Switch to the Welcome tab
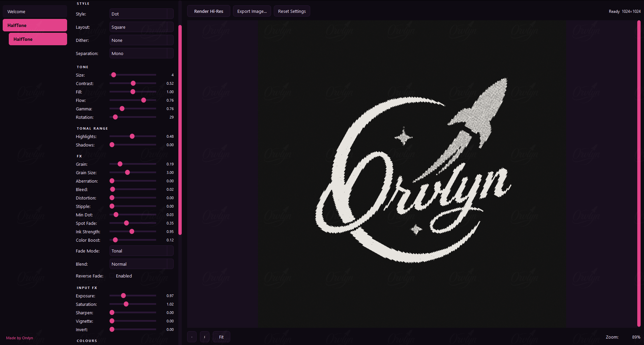Viewport: 644px width, 345px height. [35, 11]
